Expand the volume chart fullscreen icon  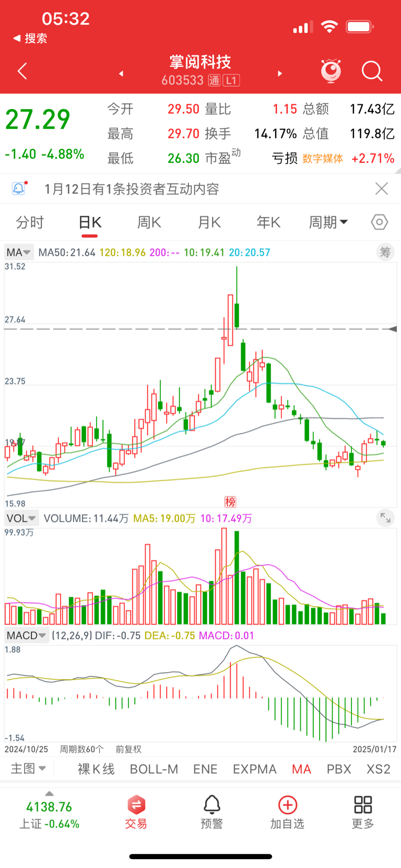pos(385,518)
